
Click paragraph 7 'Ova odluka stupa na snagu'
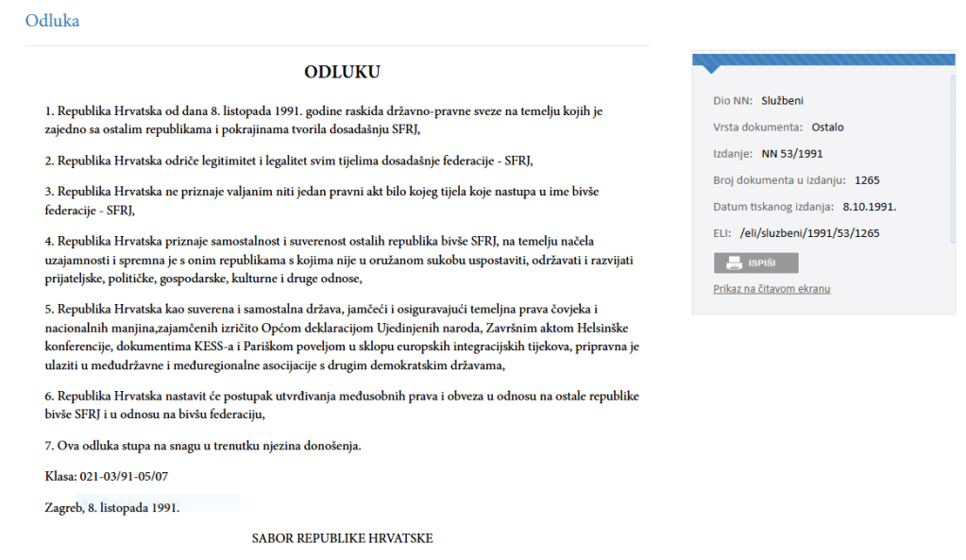point(203,445)
